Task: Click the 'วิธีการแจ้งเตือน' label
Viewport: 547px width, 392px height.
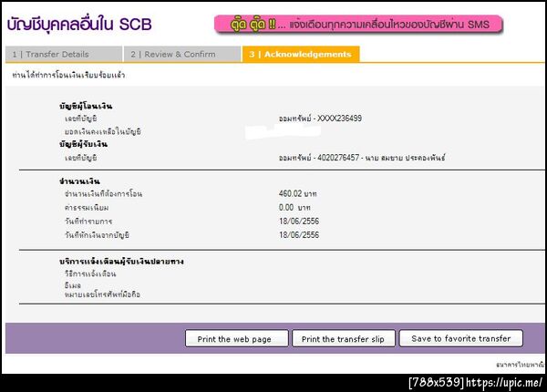Action: [90, 273]
